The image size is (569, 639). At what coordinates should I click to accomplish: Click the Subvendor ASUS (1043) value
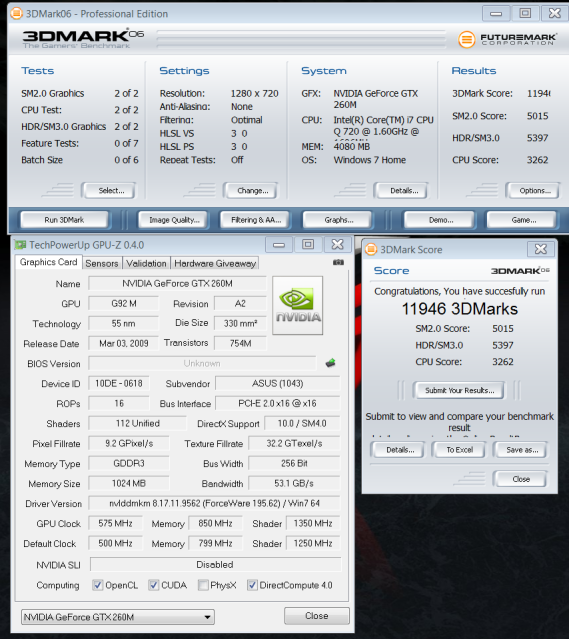pos(278,383)
